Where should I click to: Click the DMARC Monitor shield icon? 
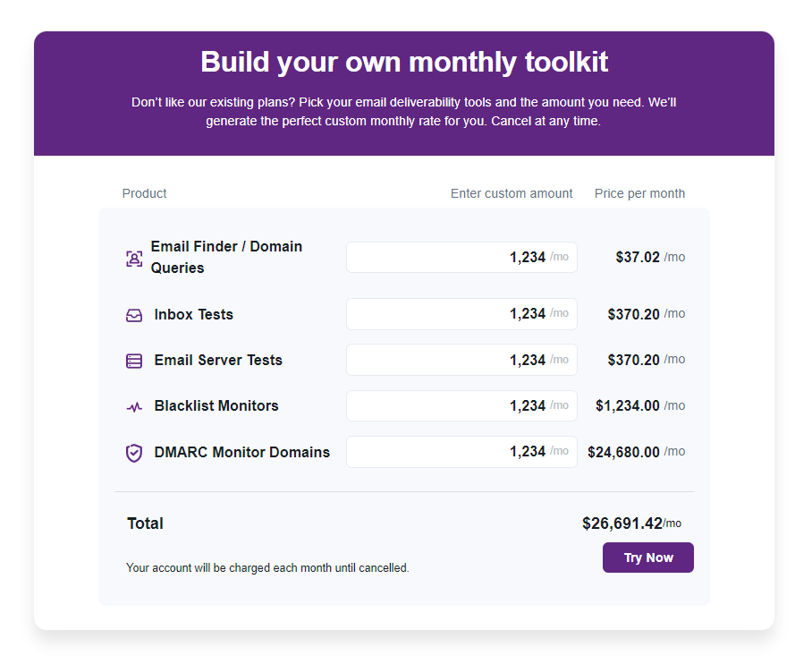(134, 453)
